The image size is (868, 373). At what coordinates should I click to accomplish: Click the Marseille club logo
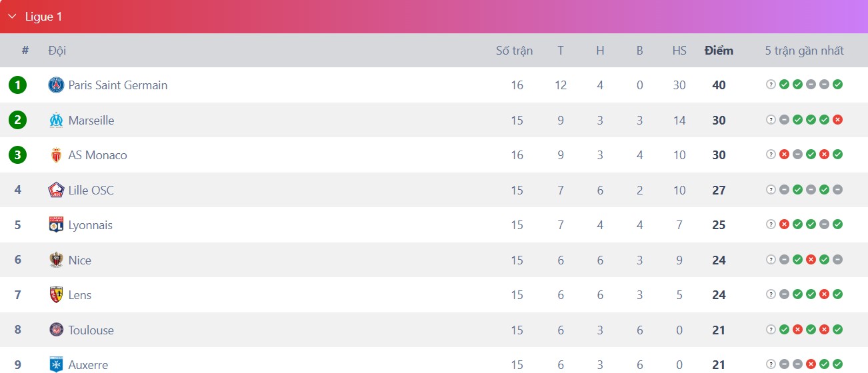pyautogui.click(x=56, y=121)
